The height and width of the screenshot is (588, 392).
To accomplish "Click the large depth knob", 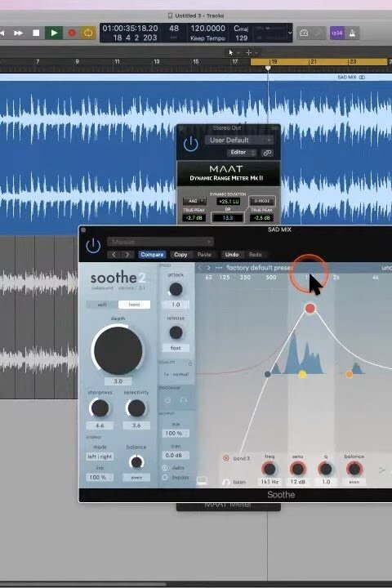I will [x=118, y=350].
